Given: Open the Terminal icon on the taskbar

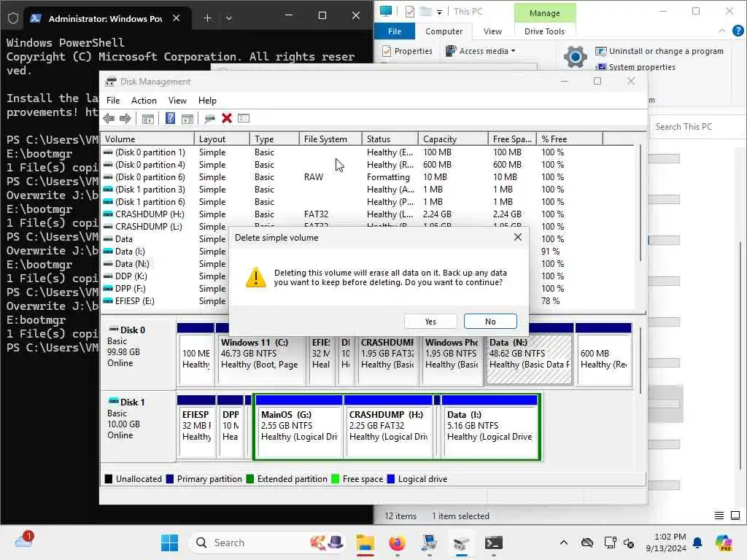Looking at the screenshot, I should (x=494, y=542).
